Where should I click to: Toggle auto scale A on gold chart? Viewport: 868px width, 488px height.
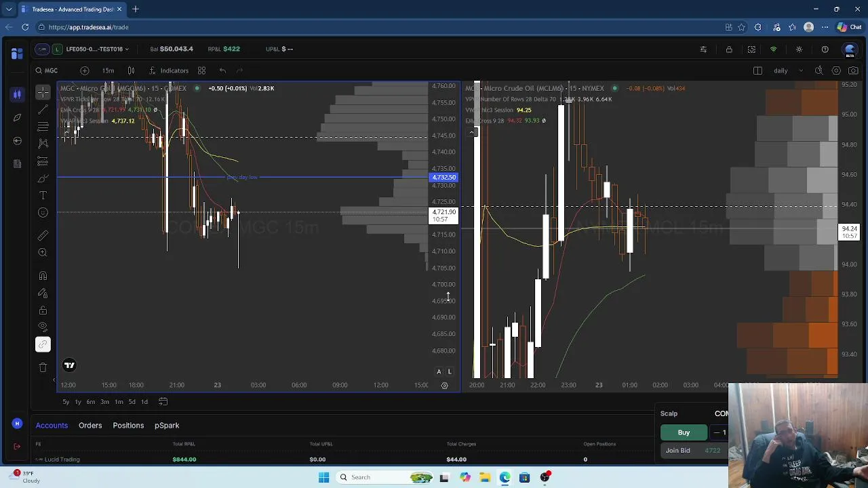[x=439, y=371]
